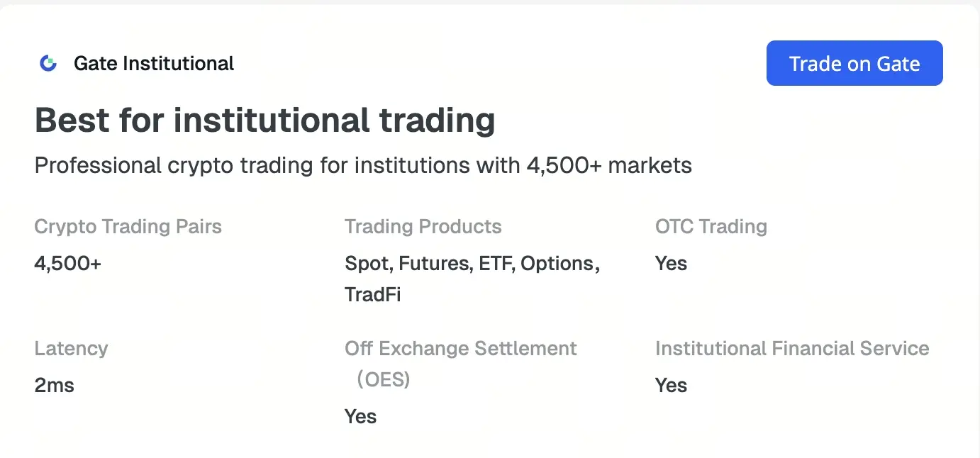Click the 2ms latency value
980x458 pixels.
[x=54, y=386]
